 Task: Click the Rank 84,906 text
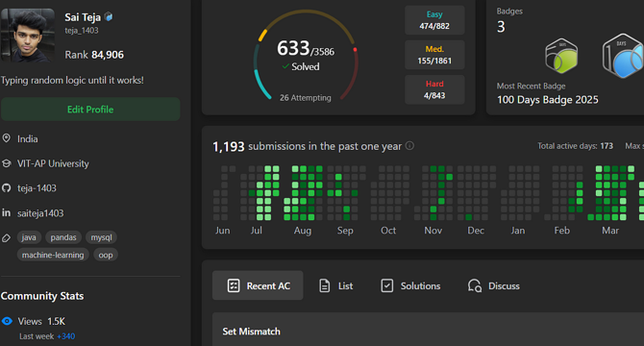tap(94, 55)
